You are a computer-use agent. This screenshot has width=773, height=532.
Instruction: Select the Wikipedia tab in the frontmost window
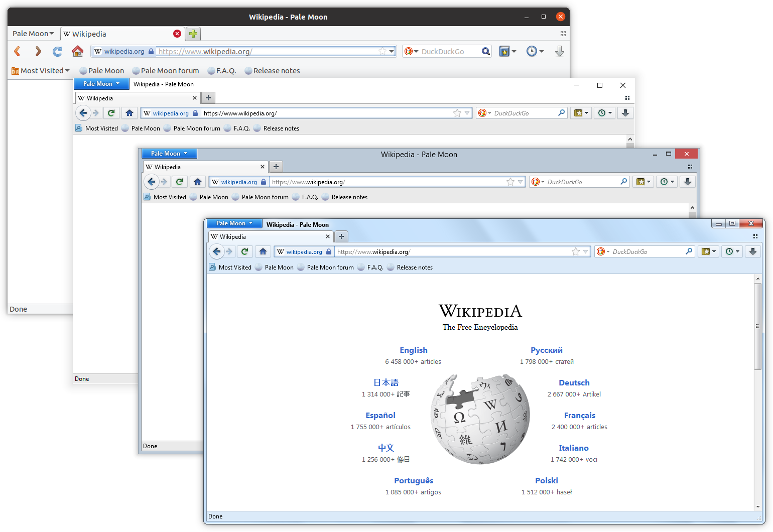pyautogui.click(x=266, y=236)
